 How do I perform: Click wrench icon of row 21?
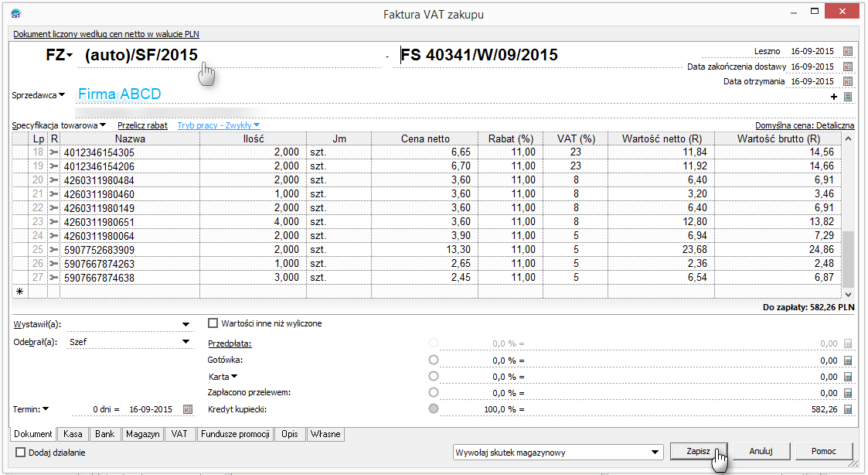tap(53, 194)
